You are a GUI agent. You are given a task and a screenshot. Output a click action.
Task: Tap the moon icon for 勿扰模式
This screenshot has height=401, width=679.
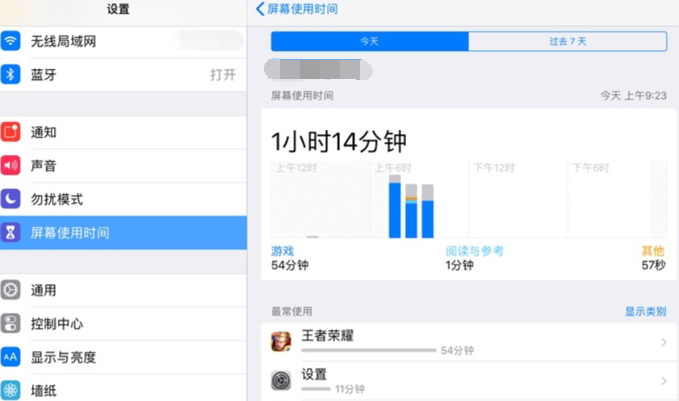(10, 199)
